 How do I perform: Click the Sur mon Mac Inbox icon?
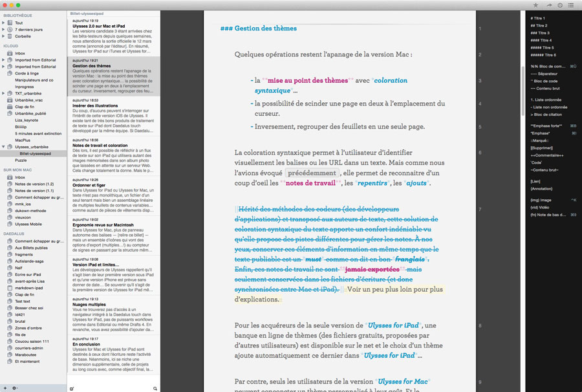[10, 177]
